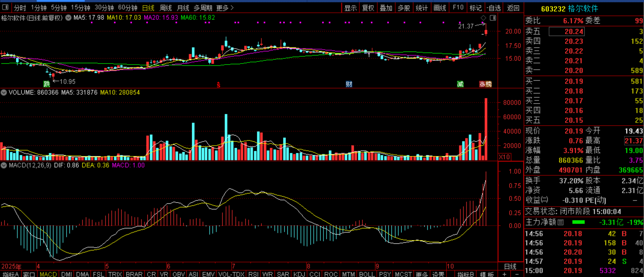The image size is (644, 277).
Task: Switch indicator to MCST
Action: (403, 274)
